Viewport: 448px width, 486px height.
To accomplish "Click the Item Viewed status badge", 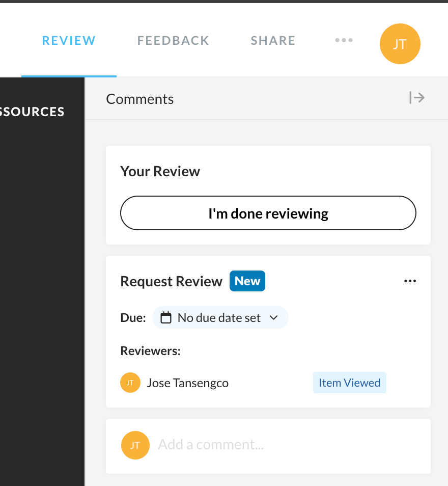I will 349,383.
